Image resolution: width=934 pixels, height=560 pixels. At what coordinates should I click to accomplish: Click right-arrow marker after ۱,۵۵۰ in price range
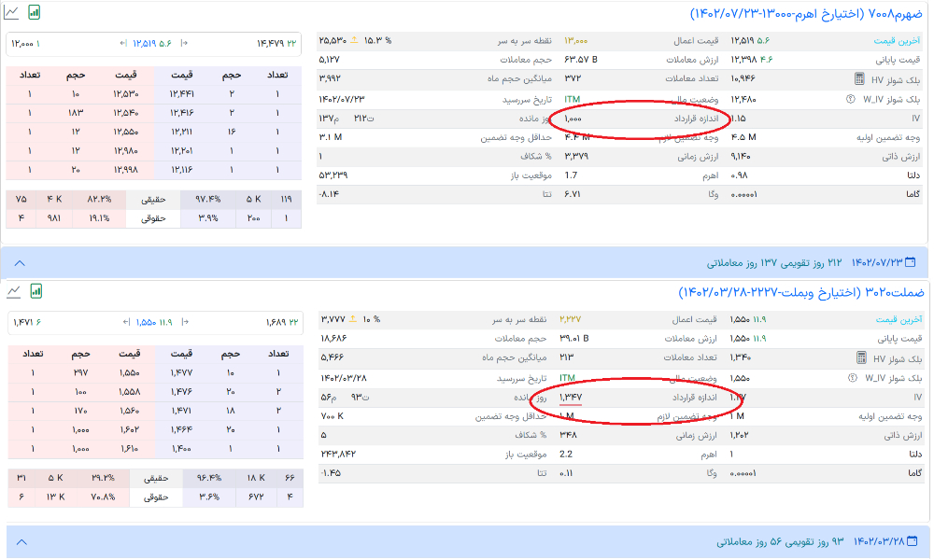(185, 322)
